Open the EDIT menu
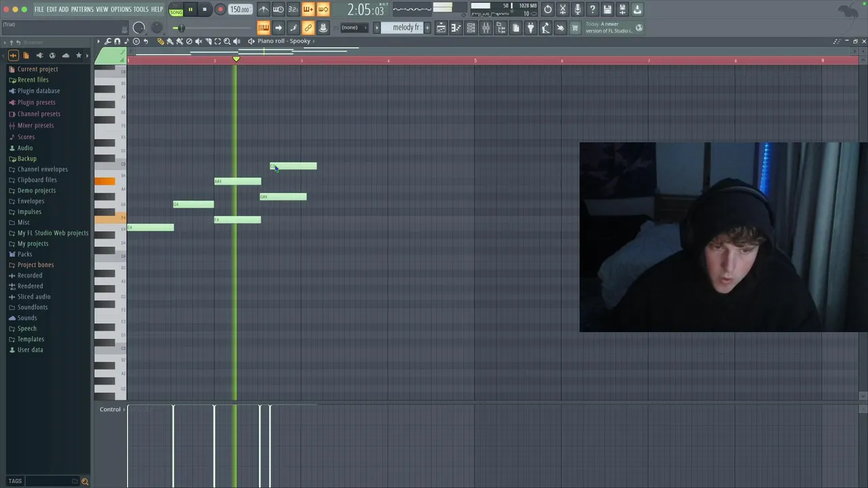The height and width of the screenshot is (488, 868). pyautogui.click(x=52, y=9)
